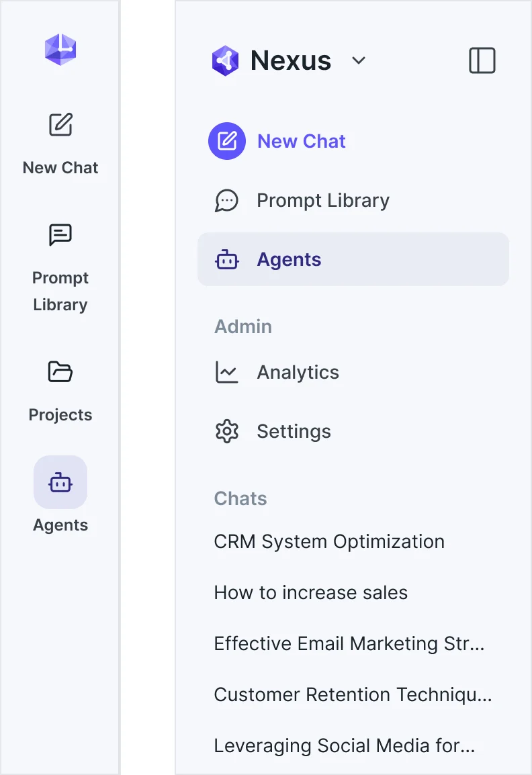Viewport: 532px width, 775px height.
Task: Click the New Chat label in collapsed sidebar
Action: pyautogui.click(x=60, y=167)
